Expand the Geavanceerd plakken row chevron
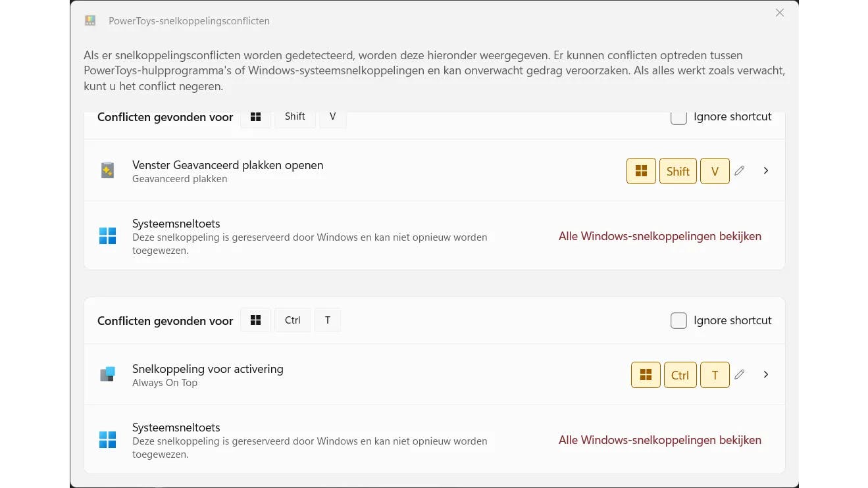This screenshot has height=488, width=868. point(766,170)
